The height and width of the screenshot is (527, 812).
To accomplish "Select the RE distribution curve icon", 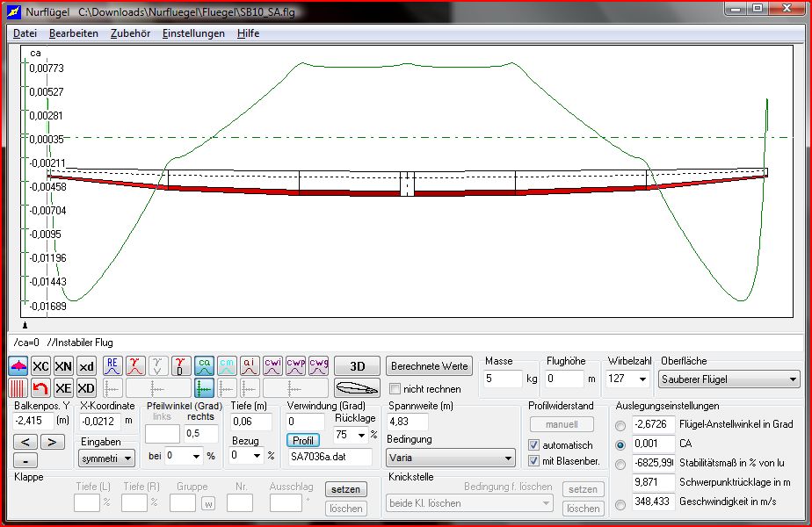I will coord(112,365).
